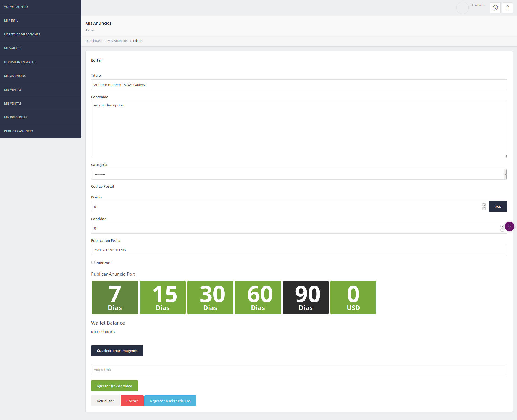Click Agregar link de video button
This screenshot has height=420, width=517.
[114, 386]
